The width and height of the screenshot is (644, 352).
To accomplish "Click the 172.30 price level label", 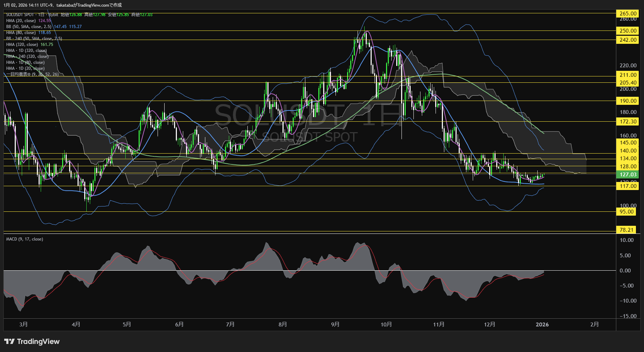I will coord(628,122).
